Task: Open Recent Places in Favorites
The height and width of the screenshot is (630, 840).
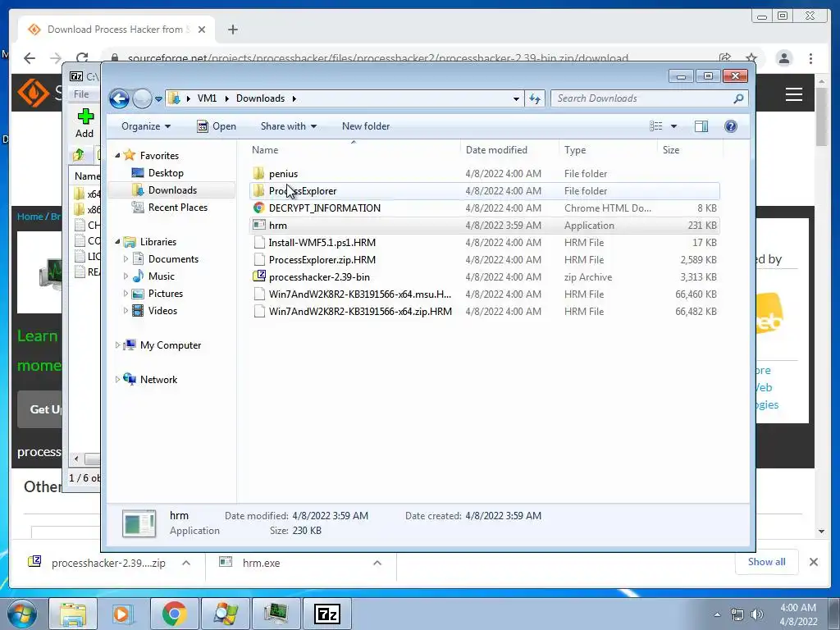Action: coord(178,208)
